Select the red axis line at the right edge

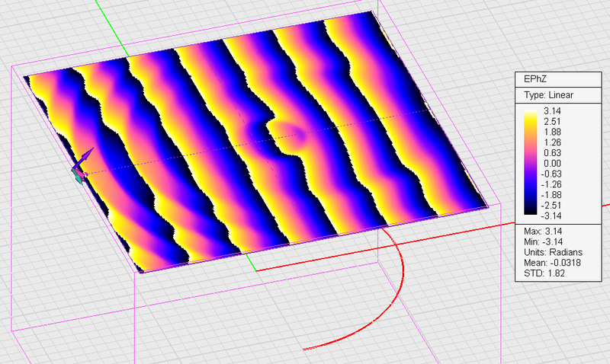pos(604,204)
